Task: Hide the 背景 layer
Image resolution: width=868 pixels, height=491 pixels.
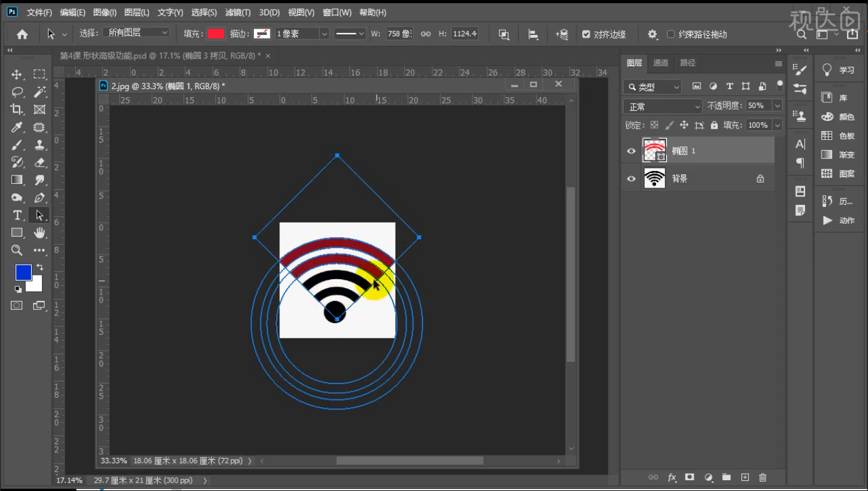Action: (631, 179)
